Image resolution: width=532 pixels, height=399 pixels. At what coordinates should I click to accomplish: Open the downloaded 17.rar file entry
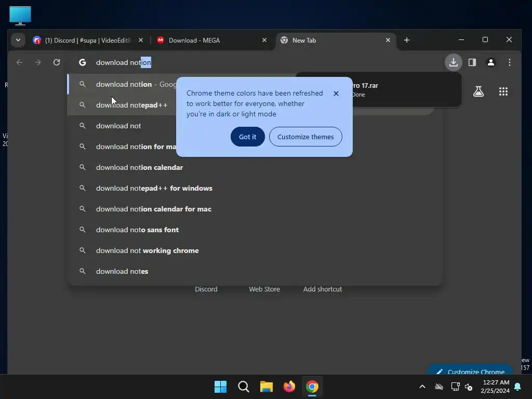coord(406,89)
